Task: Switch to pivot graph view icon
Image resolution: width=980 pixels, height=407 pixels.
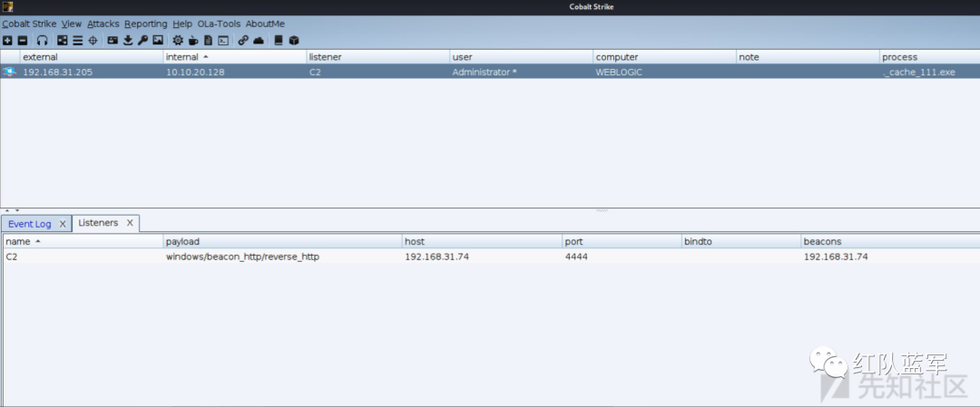Action: (63, 41)
